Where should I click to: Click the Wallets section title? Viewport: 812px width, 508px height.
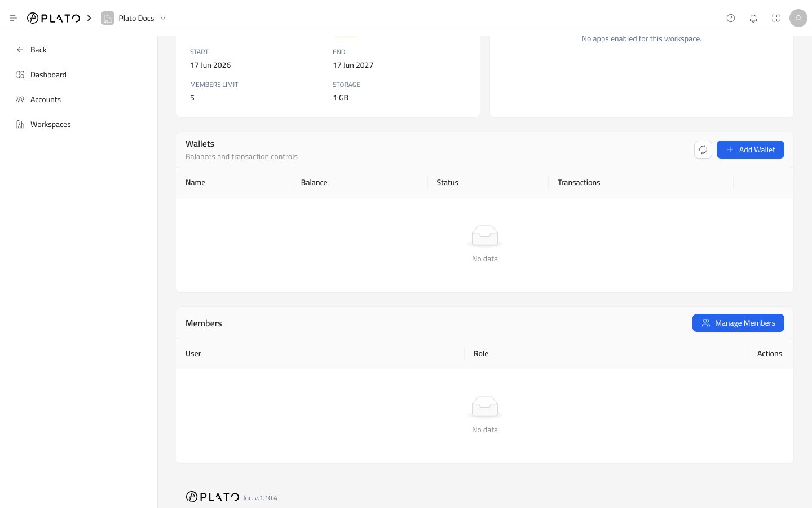coord(200,144)
